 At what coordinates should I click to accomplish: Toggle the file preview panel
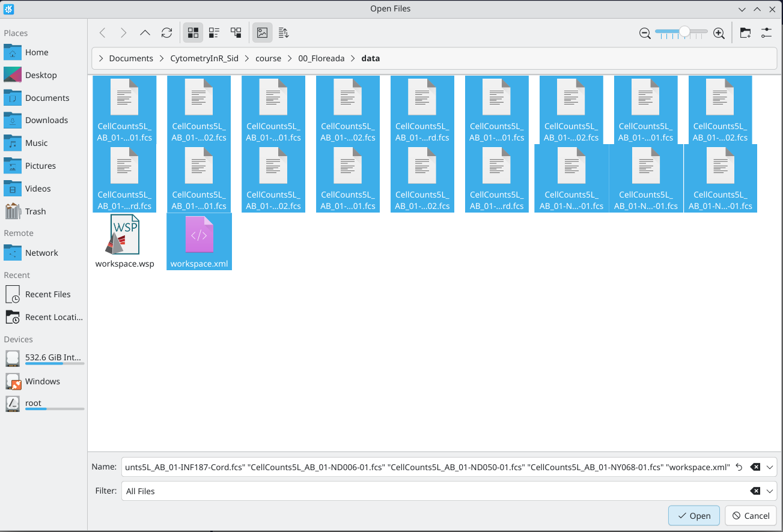pos(262,33)
